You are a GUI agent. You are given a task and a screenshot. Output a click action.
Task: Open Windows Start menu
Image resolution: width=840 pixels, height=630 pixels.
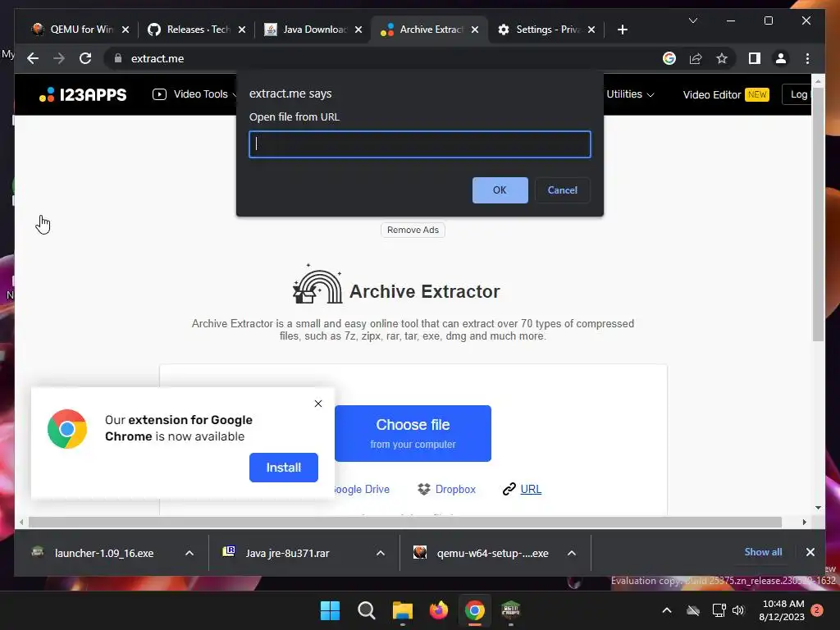(330, 610)
